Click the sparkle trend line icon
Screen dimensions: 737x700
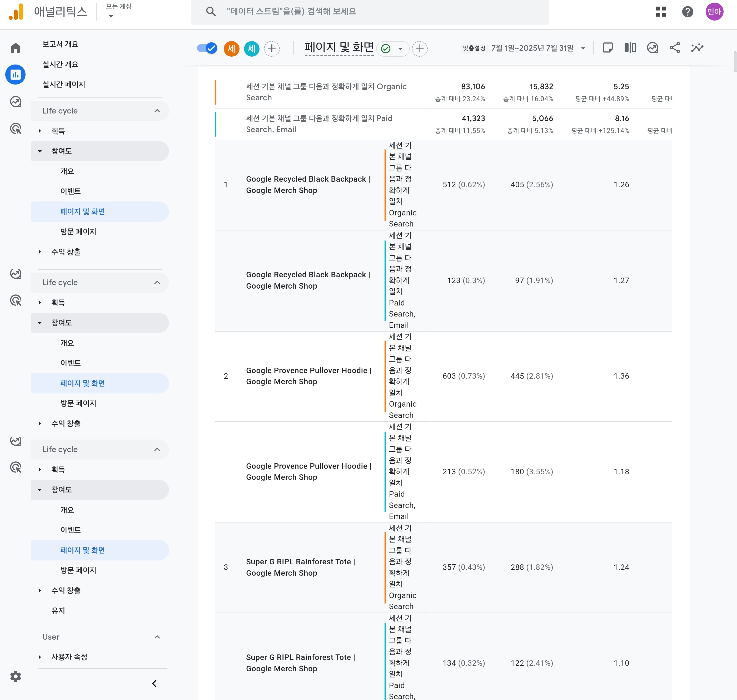[697, 48]
